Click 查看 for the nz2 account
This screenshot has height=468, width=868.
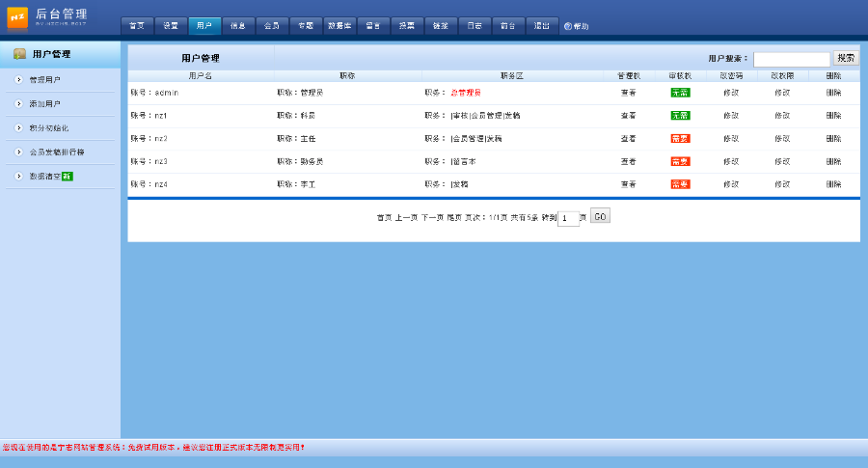point(628,138)
